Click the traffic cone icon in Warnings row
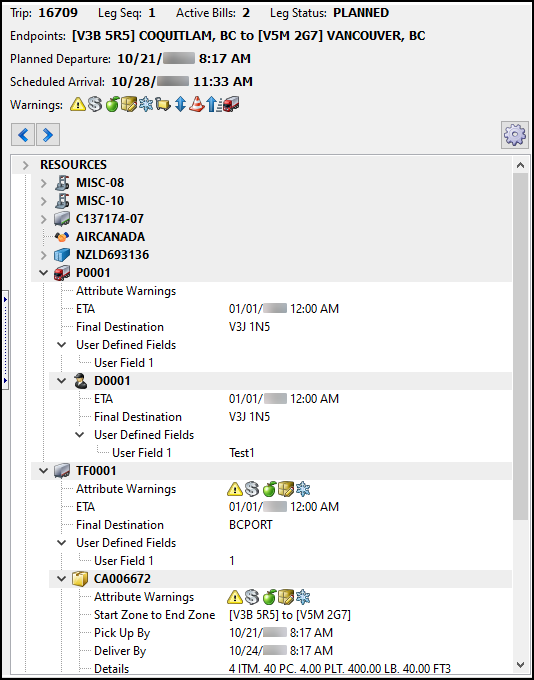 [197, 105]
